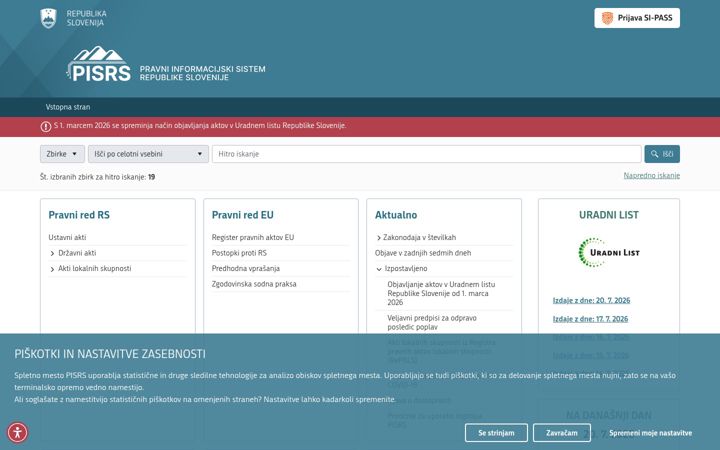Accept cookies with Se strinjam

point(496,433)
